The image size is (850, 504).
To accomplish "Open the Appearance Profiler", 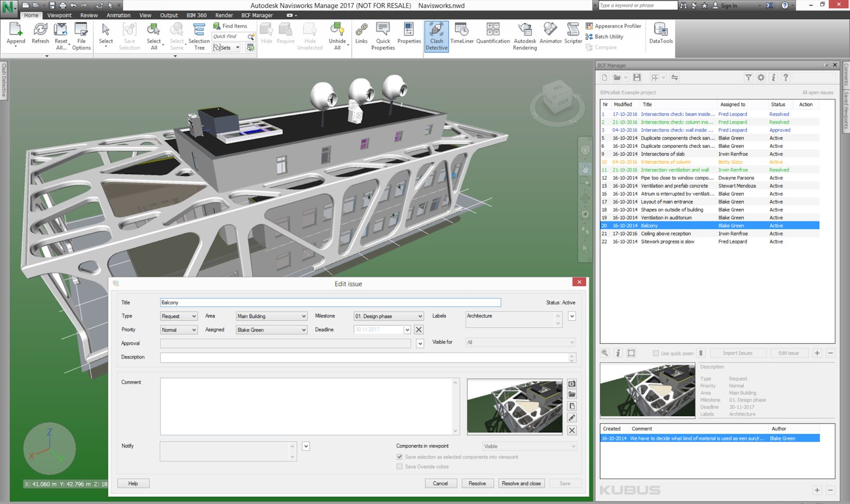I will click(x=614, y=25).
